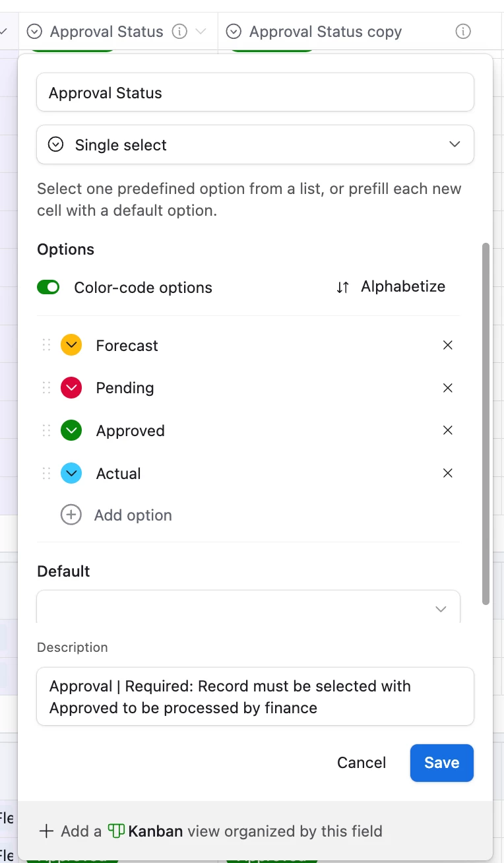Remove the Approved option with X
Viewport: 504px width, 863px height.
pyautogui.click(x=447, y=430)
